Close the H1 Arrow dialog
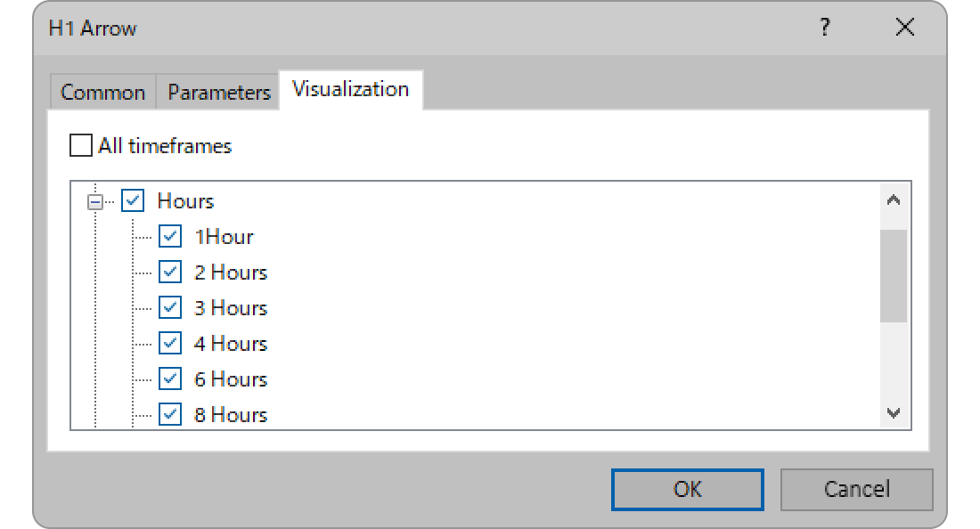 pyautogui.click(x=904, y=28)
